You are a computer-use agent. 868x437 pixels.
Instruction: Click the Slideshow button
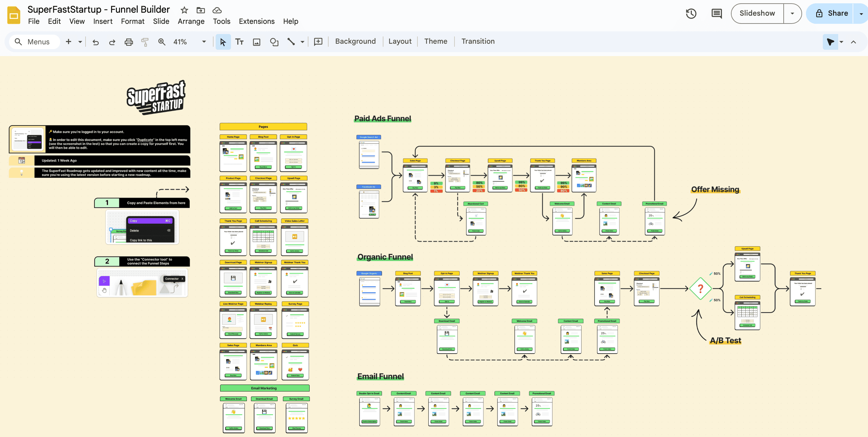coord(757,14)
